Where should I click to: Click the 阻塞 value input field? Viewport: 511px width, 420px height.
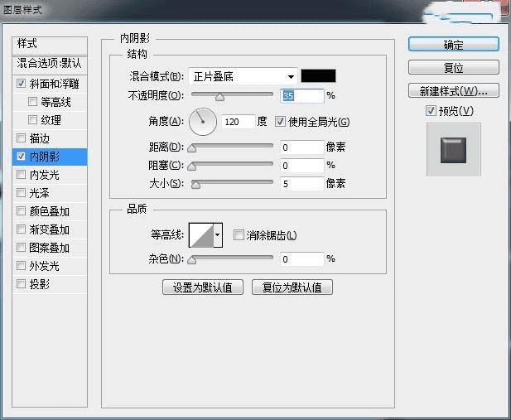pos(302,166)
